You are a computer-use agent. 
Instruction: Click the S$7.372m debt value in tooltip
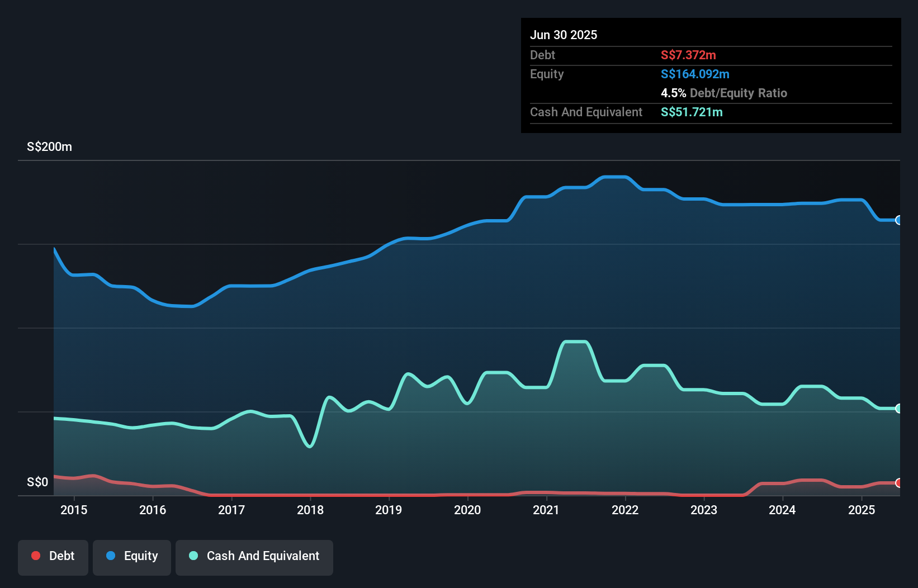pyautogui.click(x=688, y=55)
